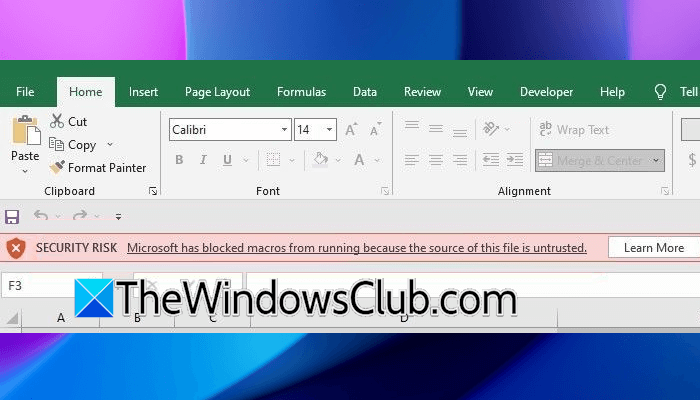
Task: Expand the Fill Color dropdown arrow
Action: (338, 160)
